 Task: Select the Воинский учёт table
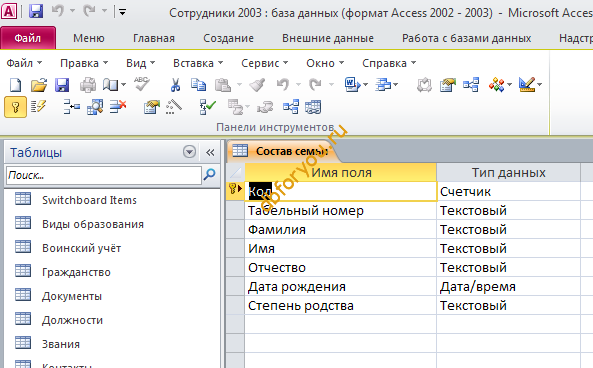[82, 248]
